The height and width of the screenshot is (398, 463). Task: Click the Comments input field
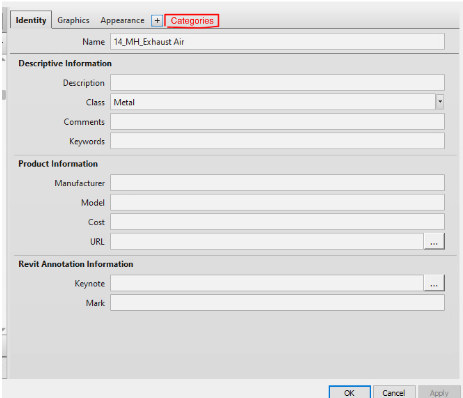tap(277, 121)
